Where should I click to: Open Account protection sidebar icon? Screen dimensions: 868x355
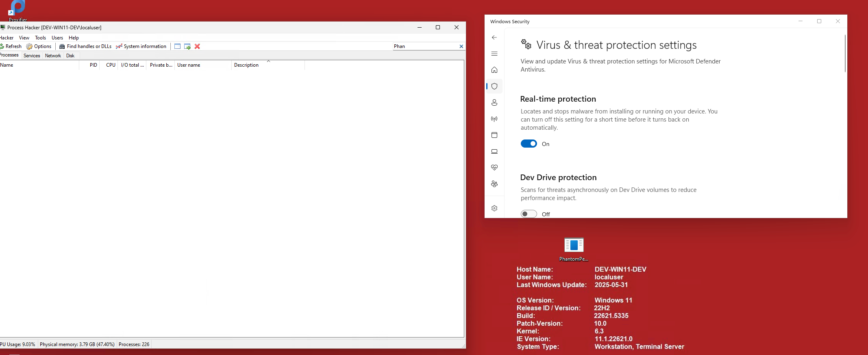point(494,102)
